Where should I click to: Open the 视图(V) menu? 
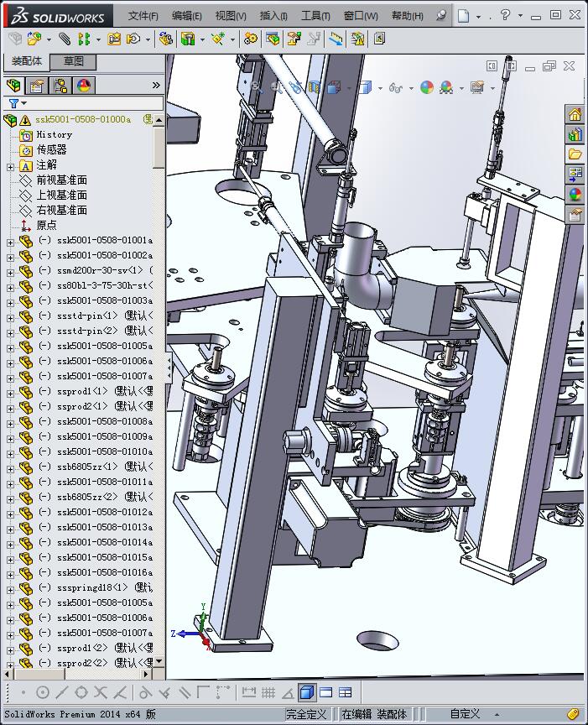(x=231, y=16)
